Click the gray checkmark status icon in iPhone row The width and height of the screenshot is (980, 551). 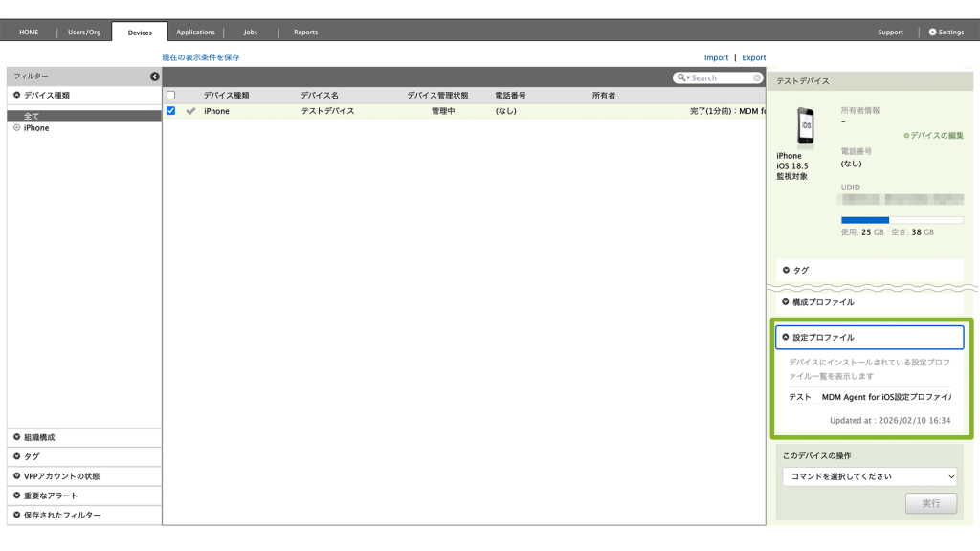pos(190,111)
